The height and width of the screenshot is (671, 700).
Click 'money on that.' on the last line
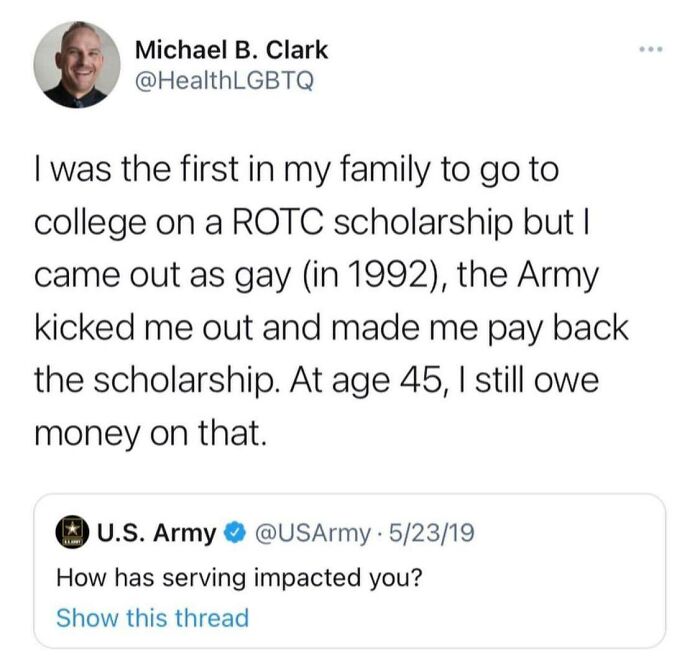coord(136,432)
